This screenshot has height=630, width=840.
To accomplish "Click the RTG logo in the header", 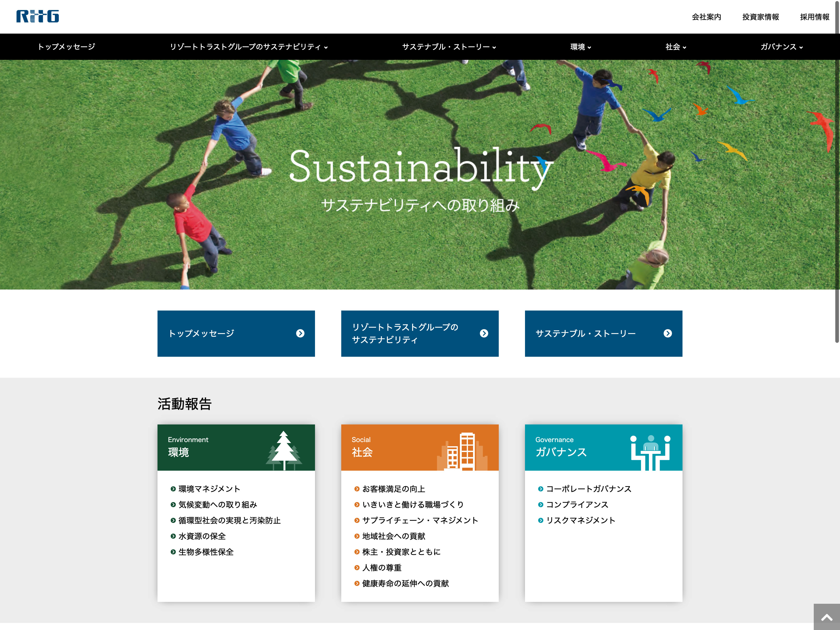I will (x=38, y=16).
